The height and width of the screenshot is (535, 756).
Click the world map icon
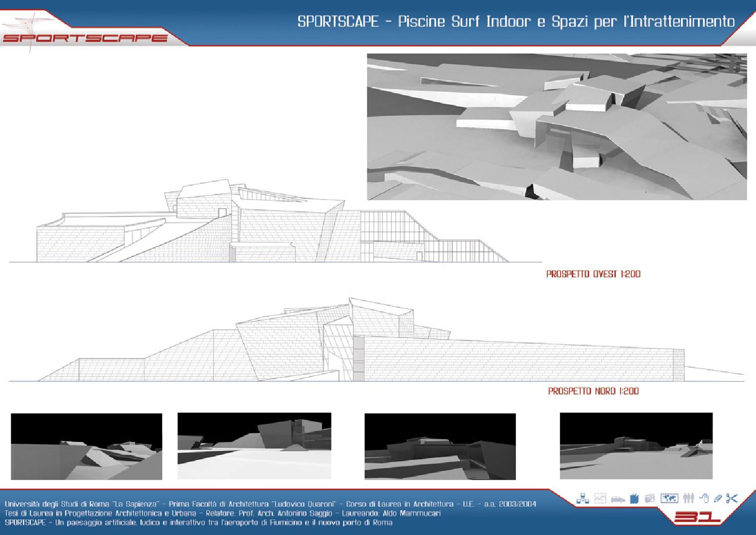point(669,498)
